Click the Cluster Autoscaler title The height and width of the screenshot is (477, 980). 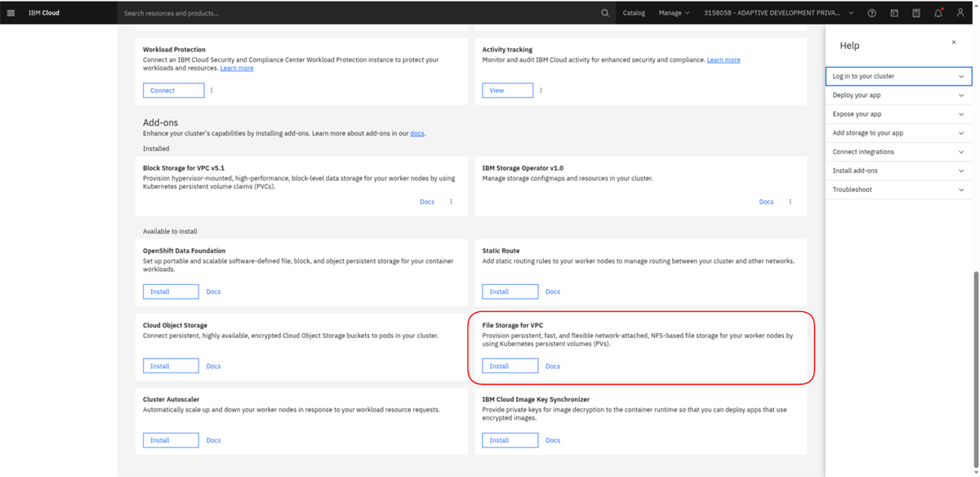tap(171, 399)
